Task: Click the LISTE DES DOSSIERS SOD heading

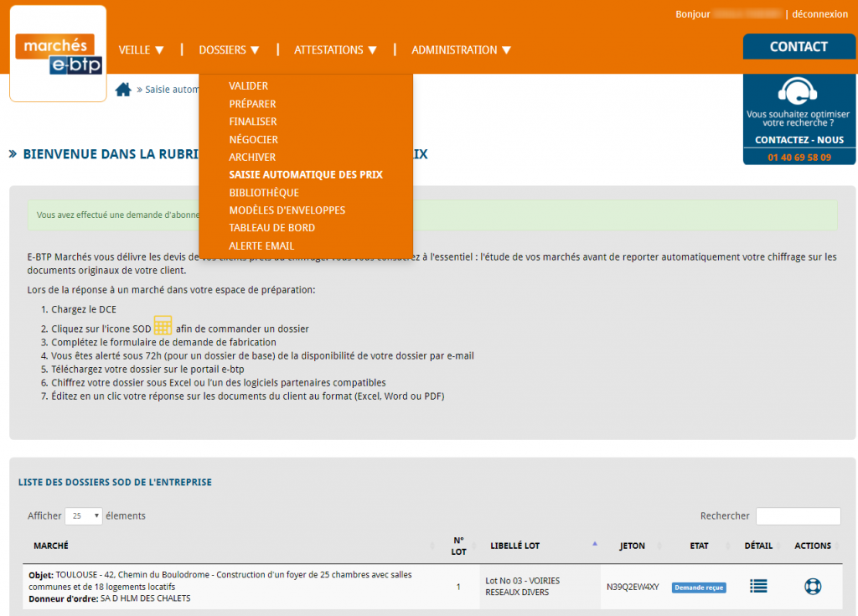Action: click(115, 483)
